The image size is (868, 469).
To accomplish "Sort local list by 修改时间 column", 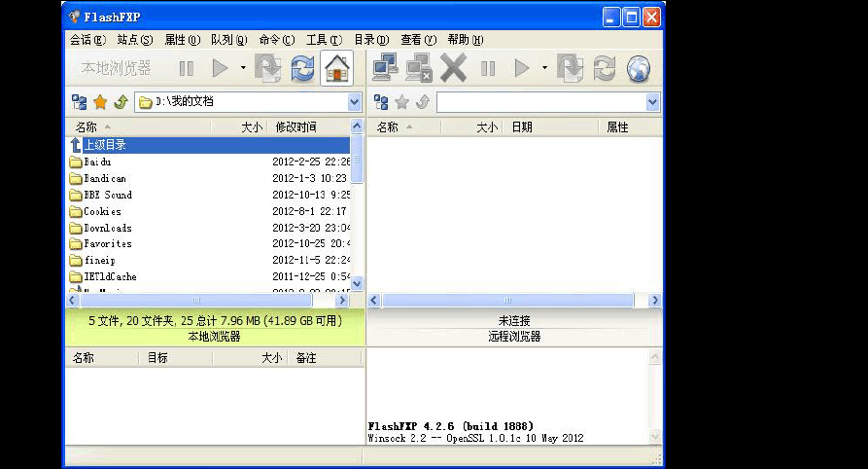I will [x=309, y=126].
